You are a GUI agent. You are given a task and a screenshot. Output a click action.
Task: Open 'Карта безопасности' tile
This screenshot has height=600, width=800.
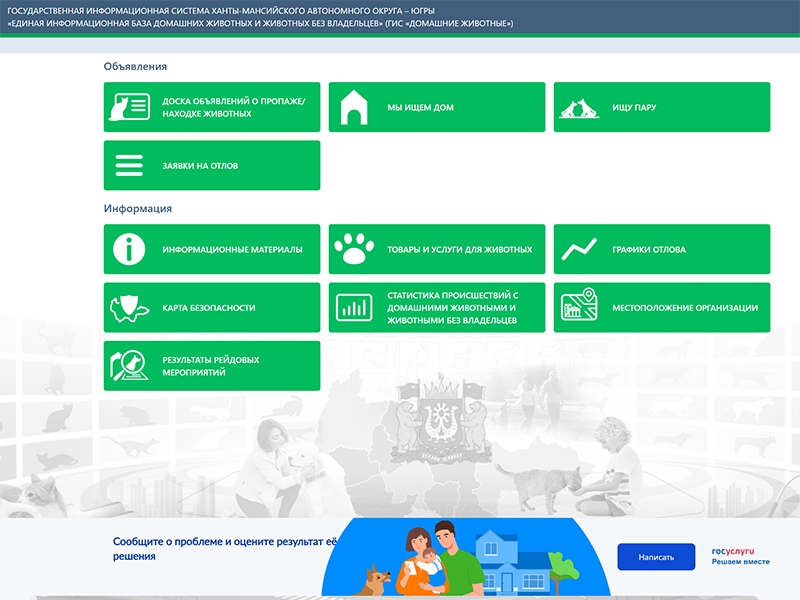click(212, 308)
